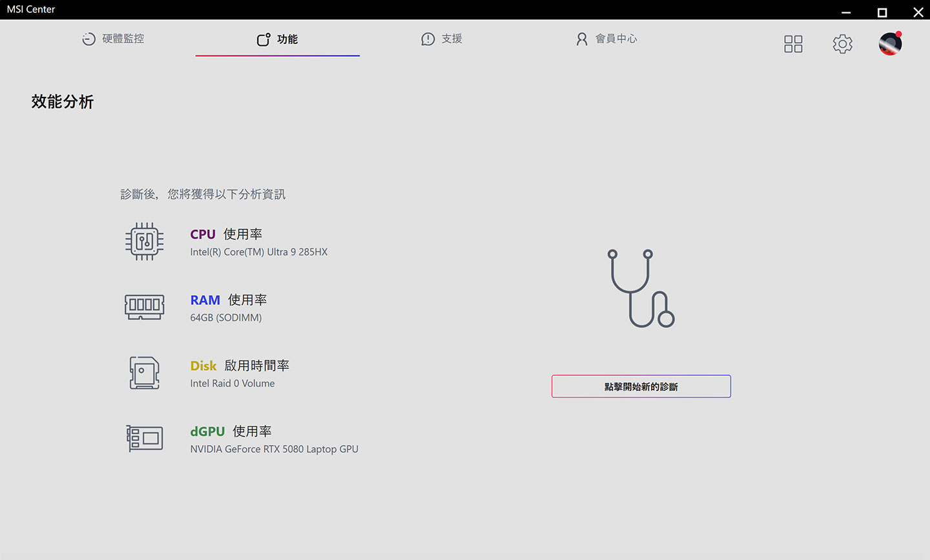The height and width of the screenshot is (560, 930).
Task: Go to the 支援 tab
Action: 442,39
